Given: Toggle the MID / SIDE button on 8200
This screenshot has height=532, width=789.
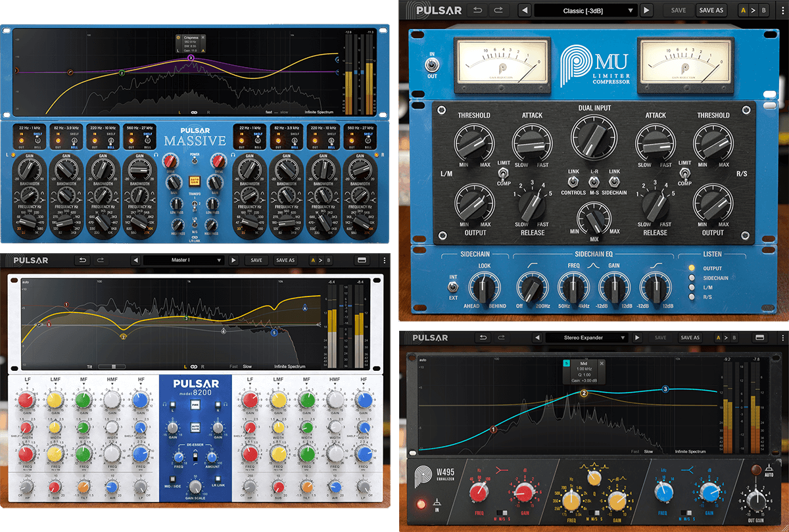Looking at the screenshot, I should pos(172,478).
